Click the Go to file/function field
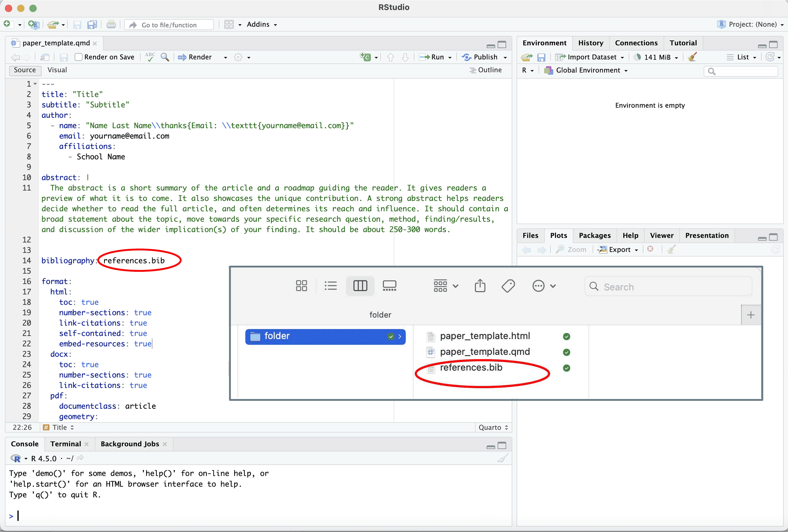The height and width of the screenshot is (532, 788). [169, 25]
